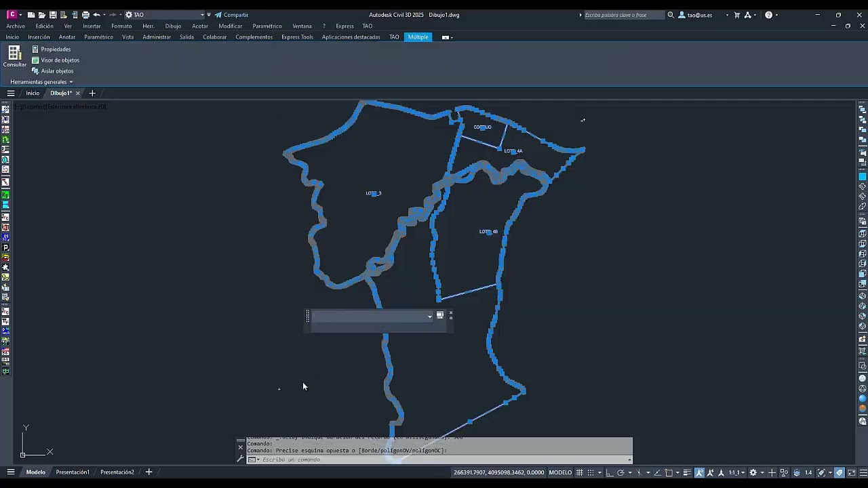868x488 pixels.
Task: Expand Herramientas generales panel
Action: (41, 82)
